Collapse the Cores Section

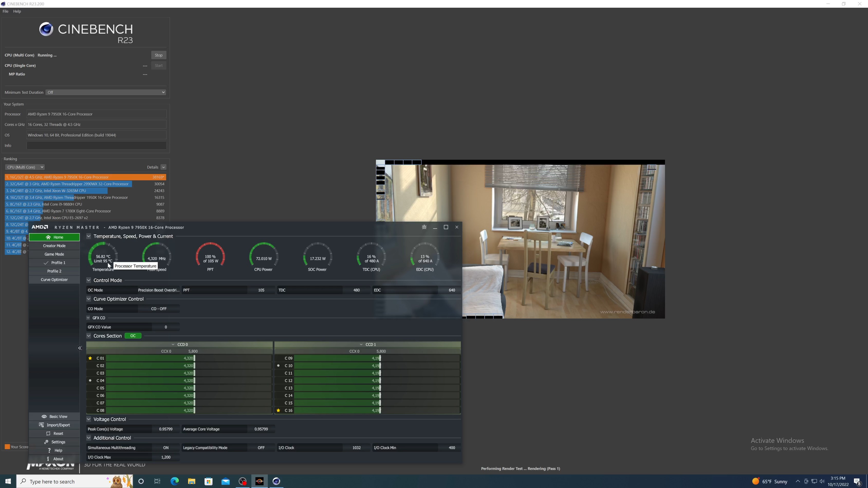coord(89,336)
